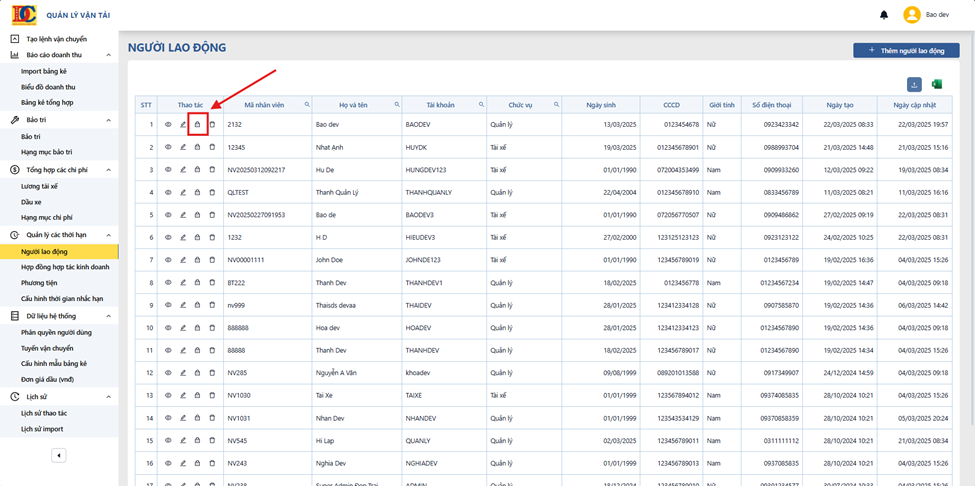Click eye icon on Hoa dev row
Viewport: 975px width, 486px height.
coord(168,328)
